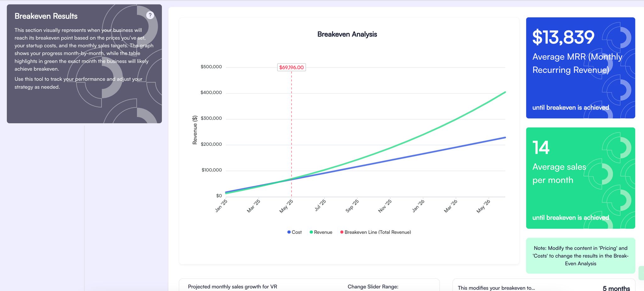644x291 pixels.
Task: Open the green side tab at right edge
Action: [x=641, y=273]
